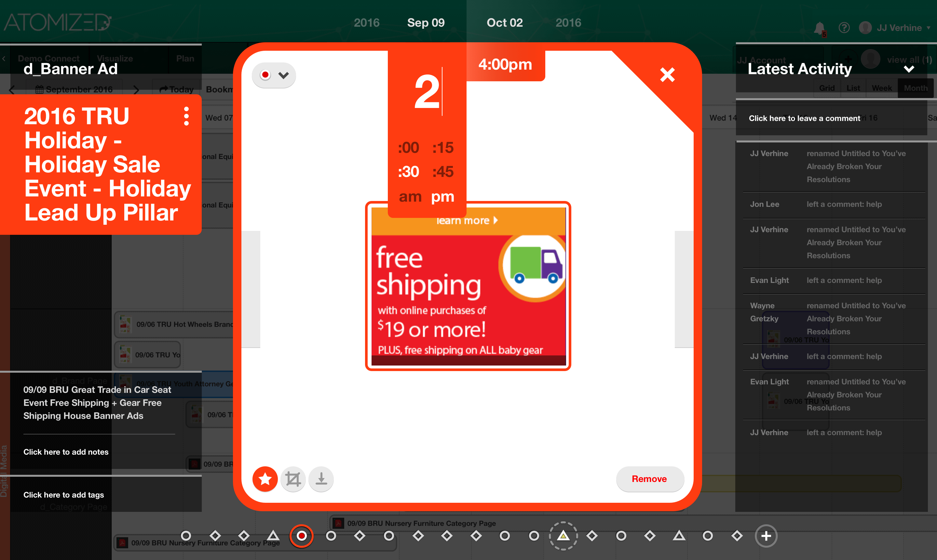Collapse Latest Activity panel chevron
This screenshot has height=560, width=937.
pos(909,69)
